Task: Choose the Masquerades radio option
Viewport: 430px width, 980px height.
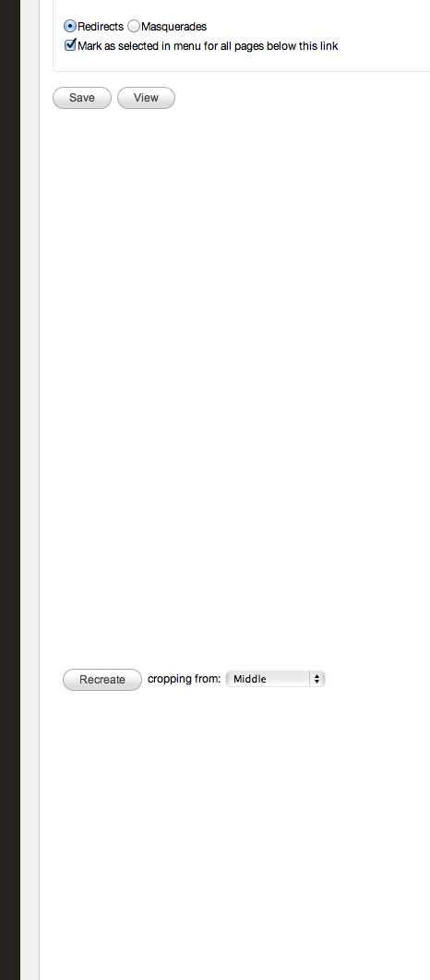Action: tap(134, 26)
